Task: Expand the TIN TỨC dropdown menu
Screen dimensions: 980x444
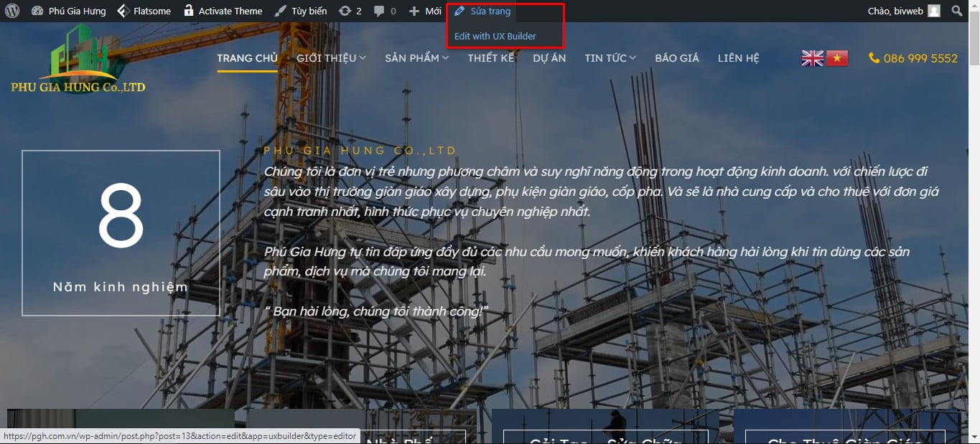Action: (x=610, y=58)
